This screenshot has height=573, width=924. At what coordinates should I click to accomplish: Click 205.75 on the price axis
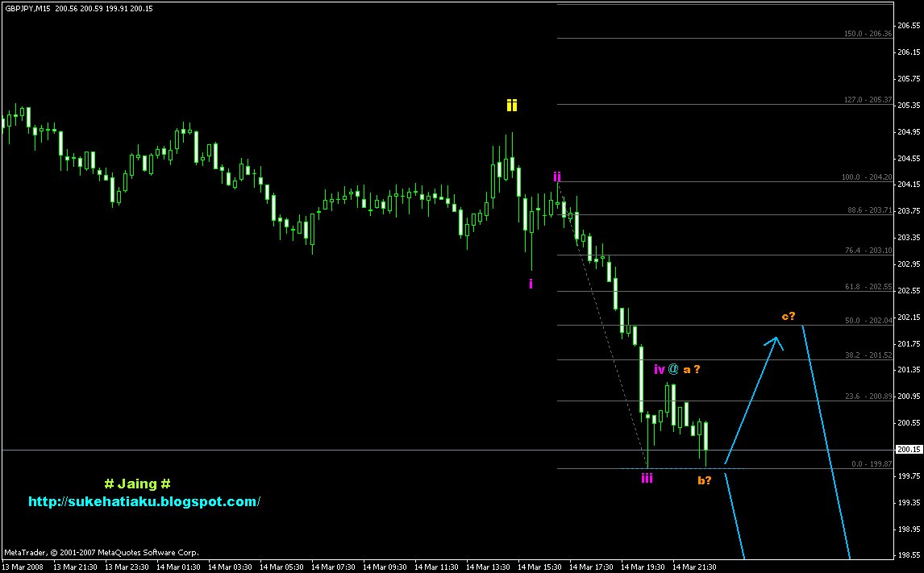coord(909,78)
